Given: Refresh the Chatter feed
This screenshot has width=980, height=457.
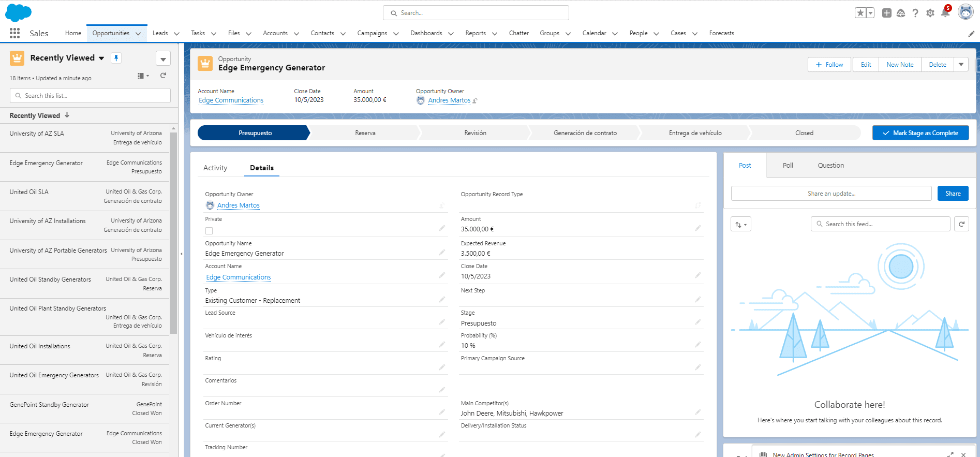Looking at the screenshot, I should [x=961, y=224].
